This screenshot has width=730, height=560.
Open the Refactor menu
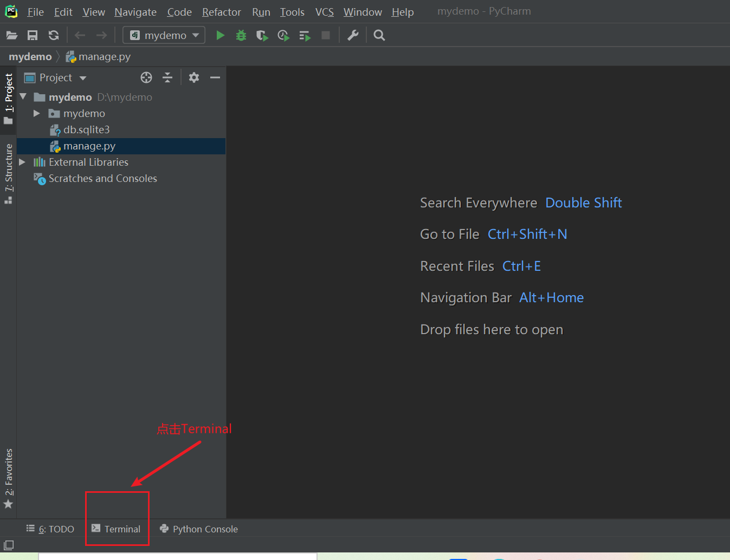pyautogui.click(x=222, y=12)
